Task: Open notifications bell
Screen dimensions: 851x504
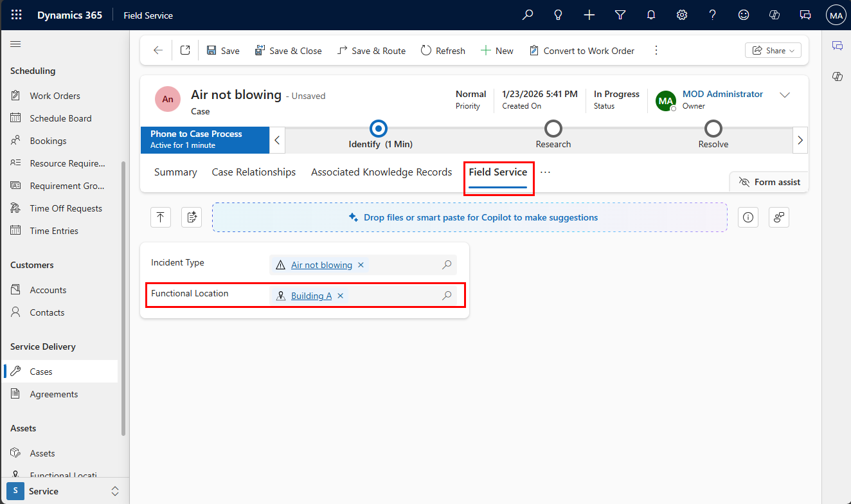Action: [x=651, y=15]
